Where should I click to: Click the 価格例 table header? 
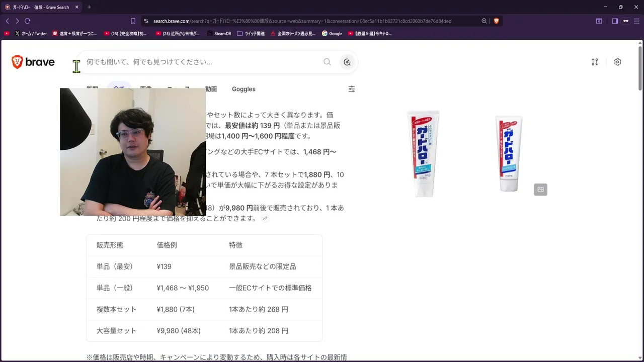click(167, 245)
